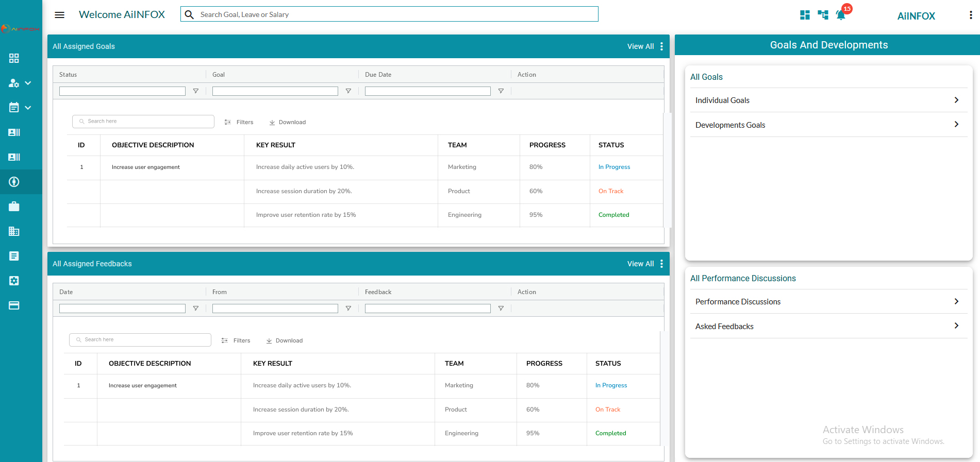
Task: Click the Status filter input box
Action: coord(122,91)
